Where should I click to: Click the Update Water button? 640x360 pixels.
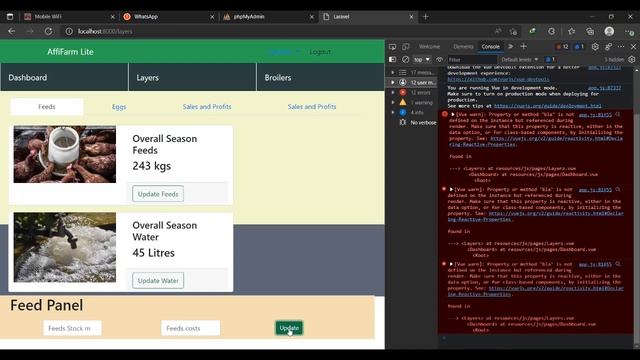coord(158,280)
